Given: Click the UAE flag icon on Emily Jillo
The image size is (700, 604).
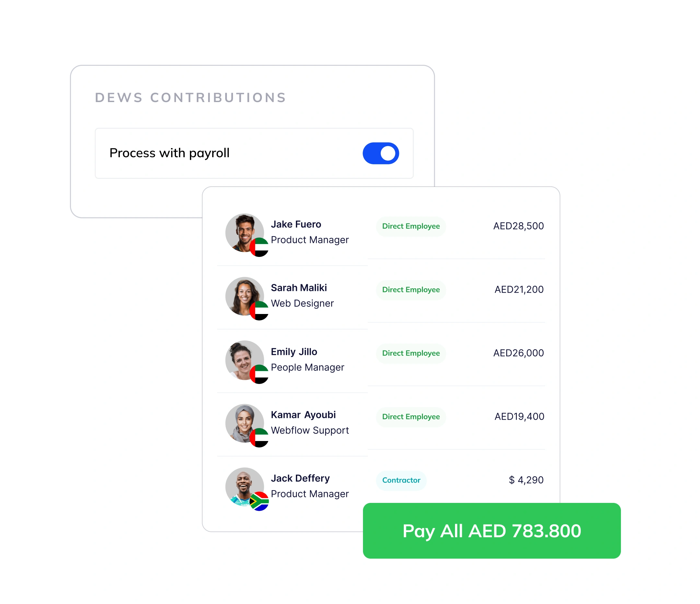Looking at the screenshot, I should point(259,374).
